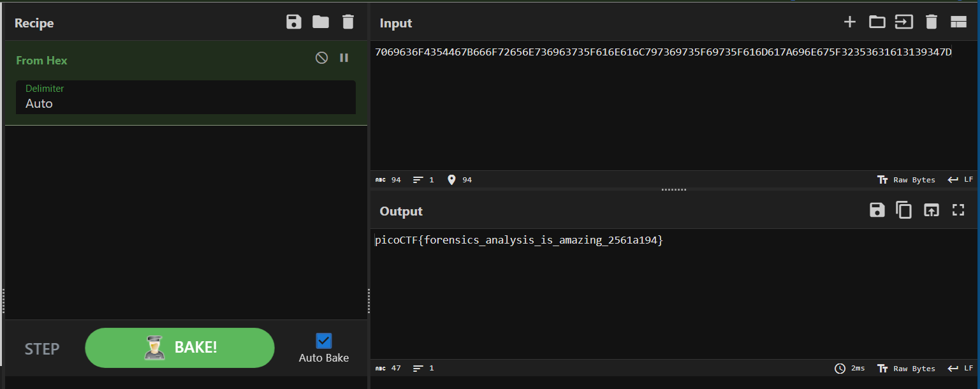
Task: Maximise the output pane
Action: [958, 210]
